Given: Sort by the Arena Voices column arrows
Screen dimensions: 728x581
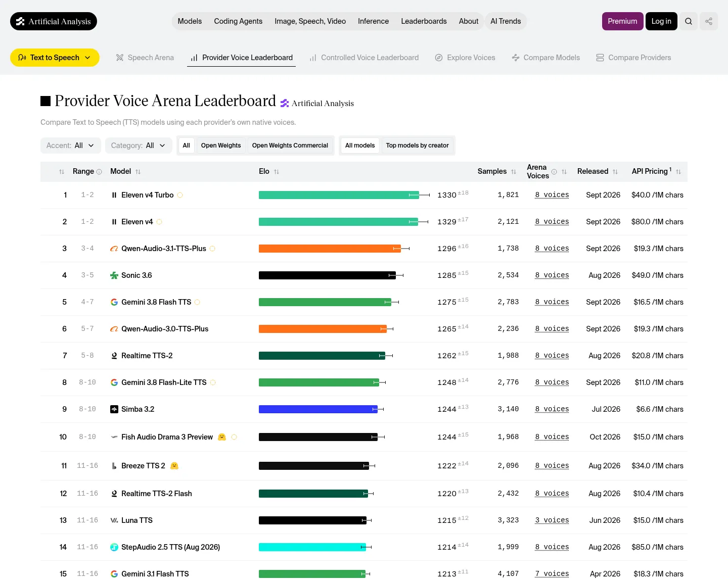Looking at the screenshot, I should 564,172.
